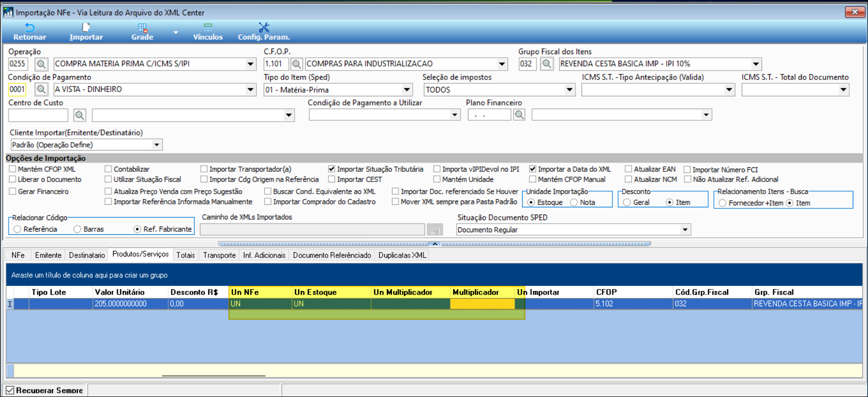
Task: Expand the Seleção de impostos dropdown
Action: click(x=569, y=90)
